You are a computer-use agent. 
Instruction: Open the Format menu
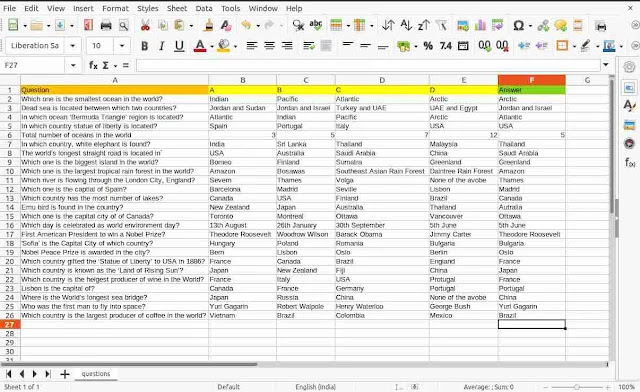point(115,8)
